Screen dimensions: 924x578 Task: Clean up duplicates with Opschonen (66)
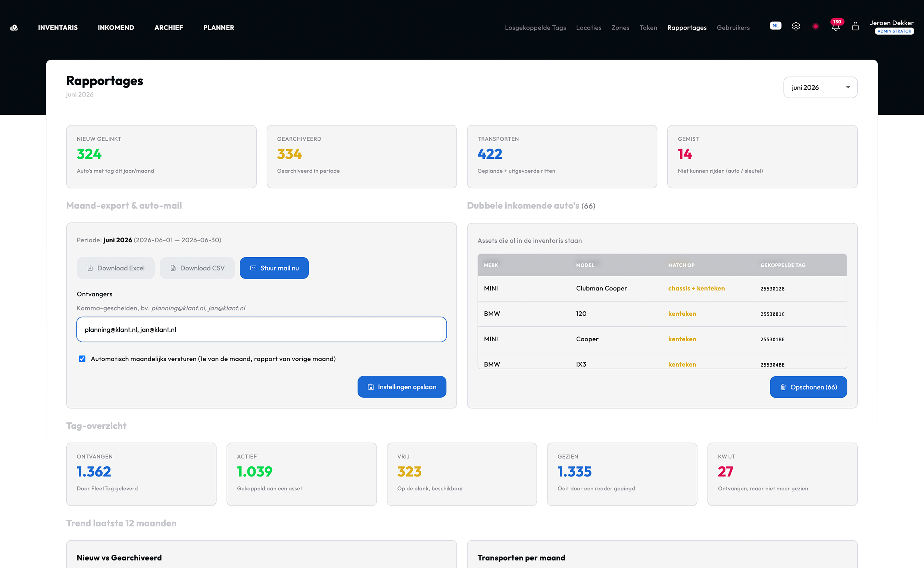pyautogui.click(x=808, y=387)
